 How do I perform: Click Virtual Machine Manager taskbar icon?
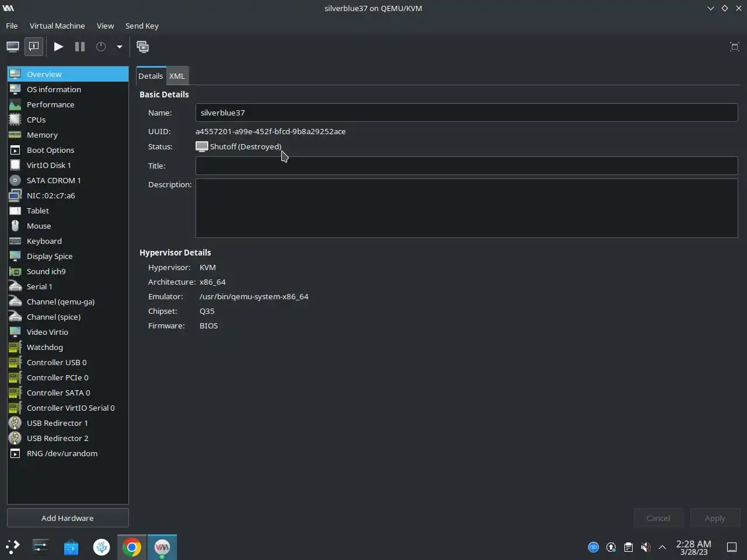(162, 547)
